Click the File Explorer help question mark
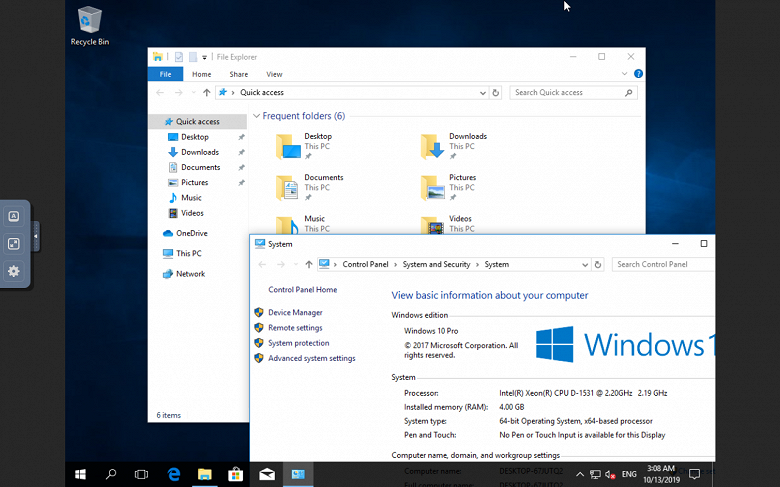This screenshot has height=487, width=780. (638, 74)
